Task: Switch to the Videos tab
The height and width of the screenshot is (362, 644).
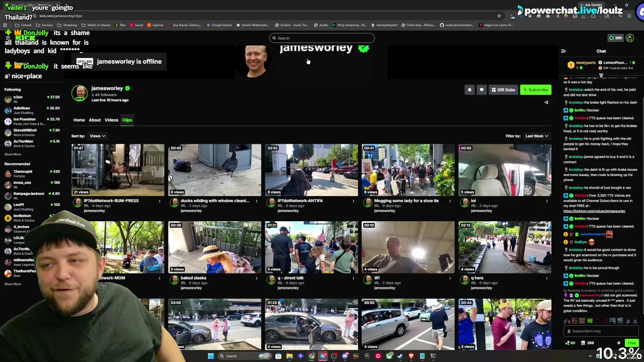Action: 111,120
